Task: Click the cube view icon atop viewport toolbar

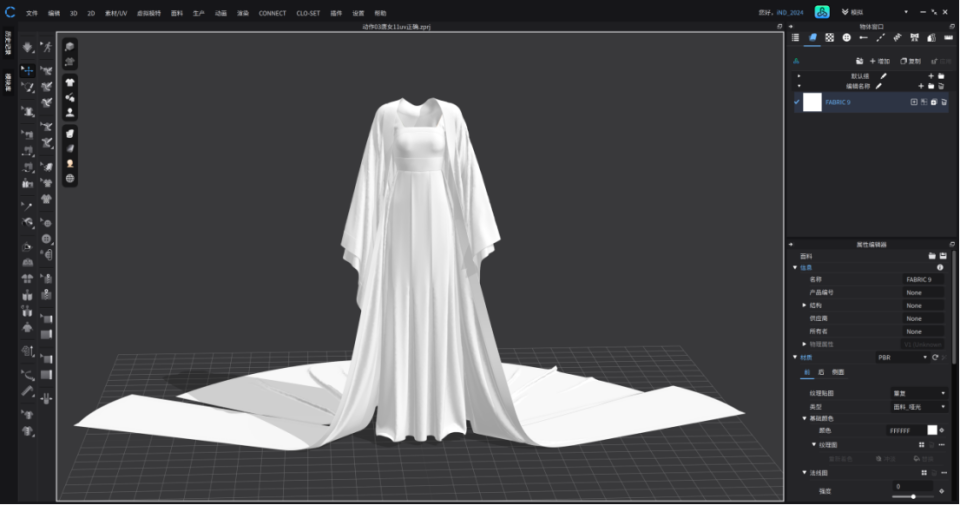Action: coord(70,47)
